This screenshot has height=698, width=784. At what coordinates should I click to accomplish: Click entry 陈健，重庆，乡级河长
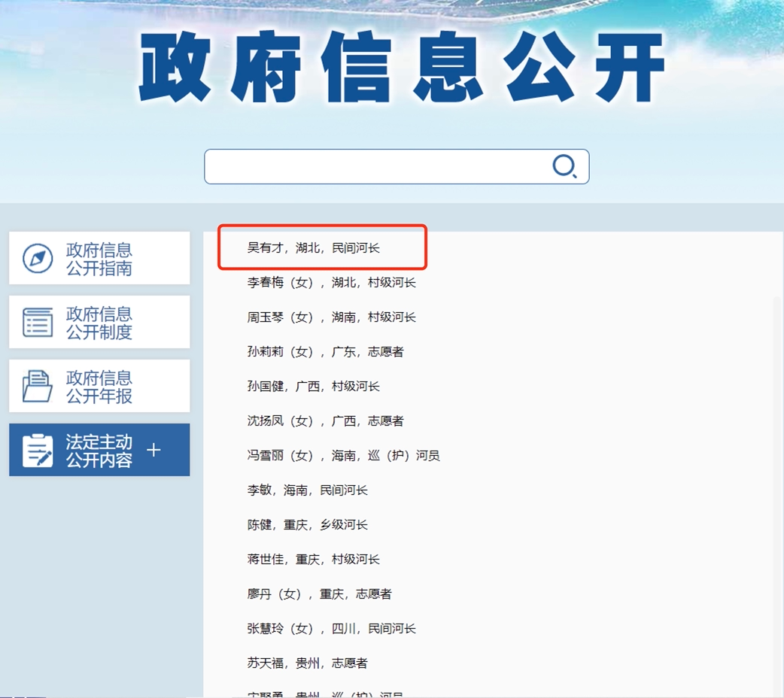[308, 525]
